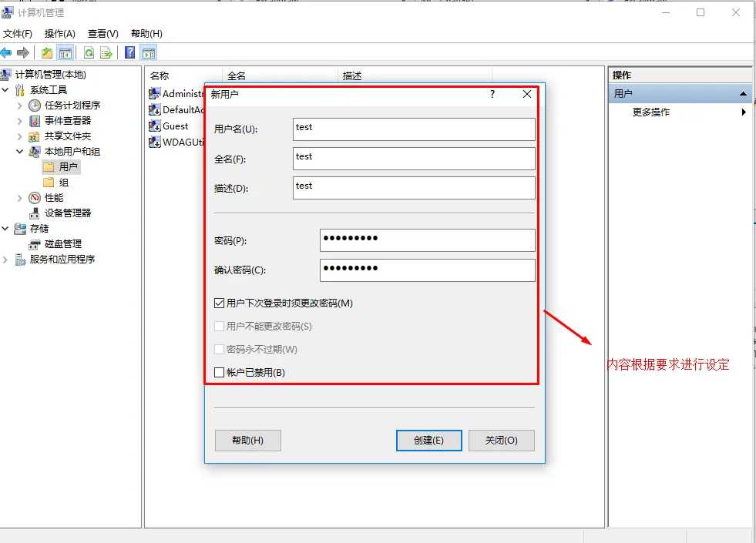Expand the 性能 tree node
Viewport: 756px width, 543px height.
tap(20, 197)
